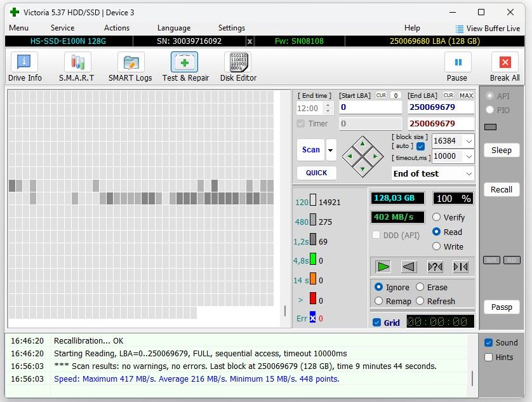Open the Language menu
The image size is (532, 402).
[x=173, y=28]
